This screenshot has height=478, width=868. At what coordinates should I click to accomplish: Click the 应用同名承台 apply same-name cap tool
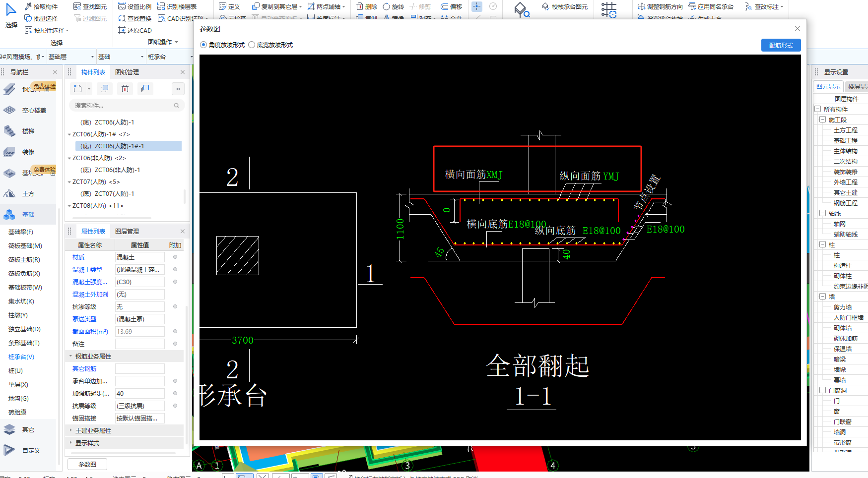tap(711, 6)
